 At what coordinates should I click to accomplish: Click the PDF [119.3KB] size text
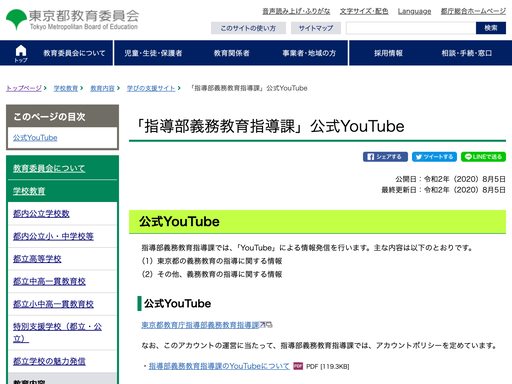(328, 367)
